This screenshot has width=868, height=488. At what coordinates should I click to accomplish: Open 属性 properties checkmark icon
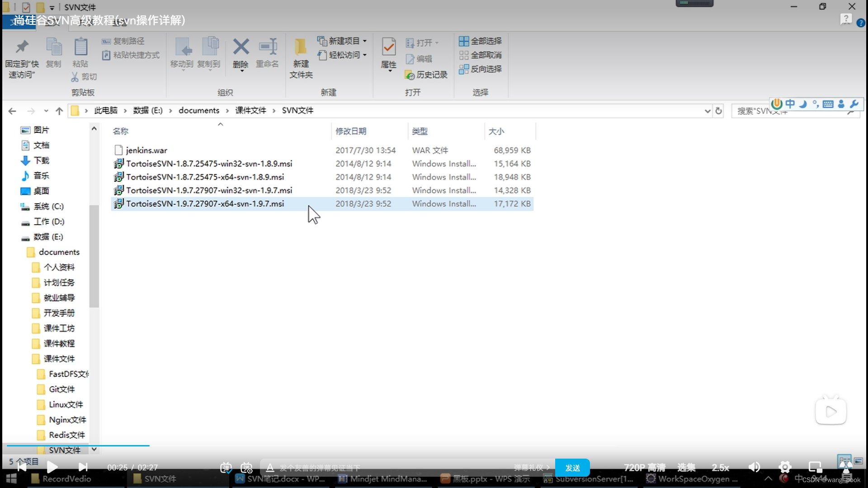click(x=389, y=47)
